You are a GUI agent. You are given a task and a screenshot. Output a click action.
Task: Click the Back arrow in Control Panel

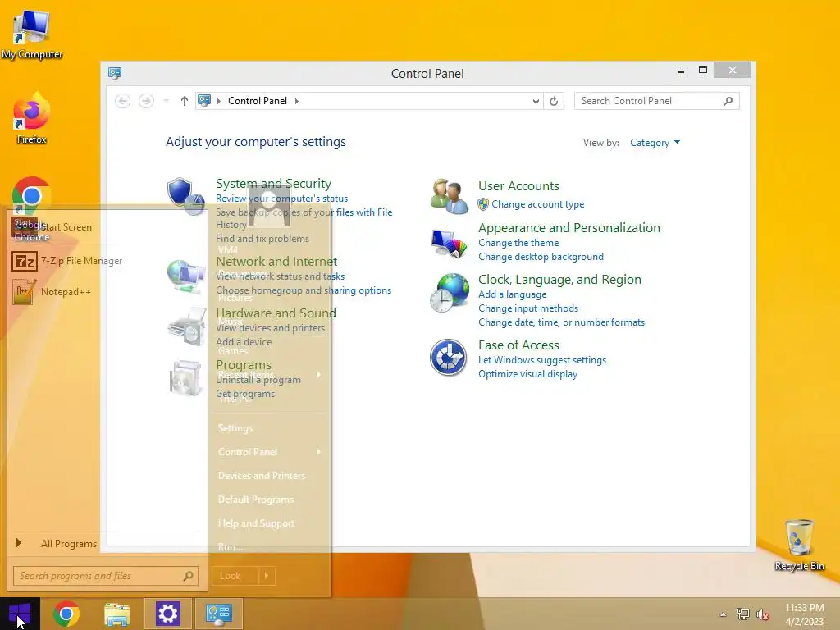click(123, 101)
